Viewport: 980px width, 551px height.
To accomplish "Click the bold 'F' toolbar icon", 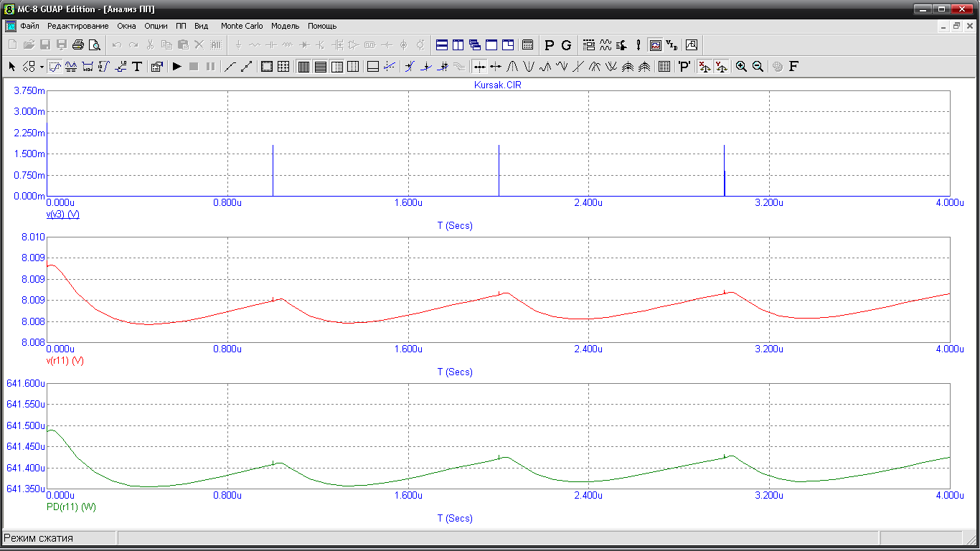I will point(793,66).
